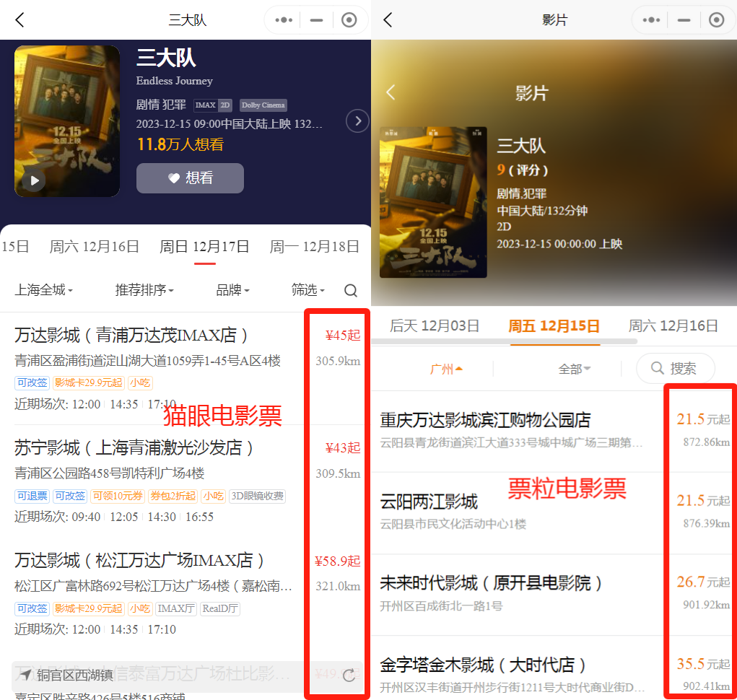Refresh location with the reload icon
This screenshot has height=700, width=737.
349,675
